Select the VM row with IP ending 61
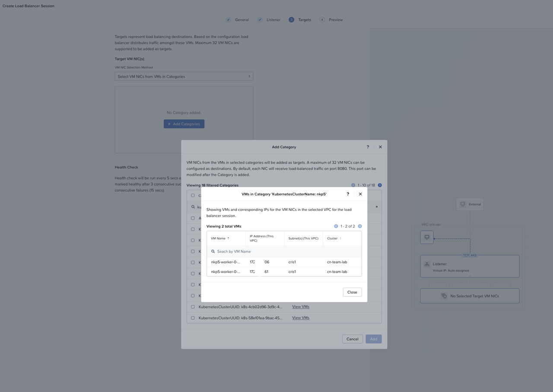The height and width of the screenshot is (392, 553). (x=284, y=272)
